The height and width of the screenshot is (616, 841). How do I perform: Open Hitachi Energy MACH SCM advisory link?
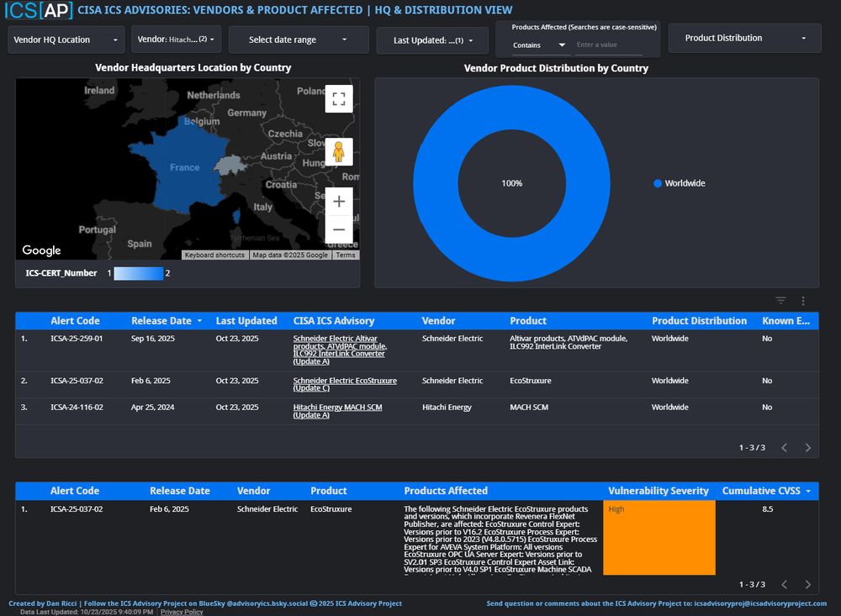pyautogui.click(x=337, y=411)
